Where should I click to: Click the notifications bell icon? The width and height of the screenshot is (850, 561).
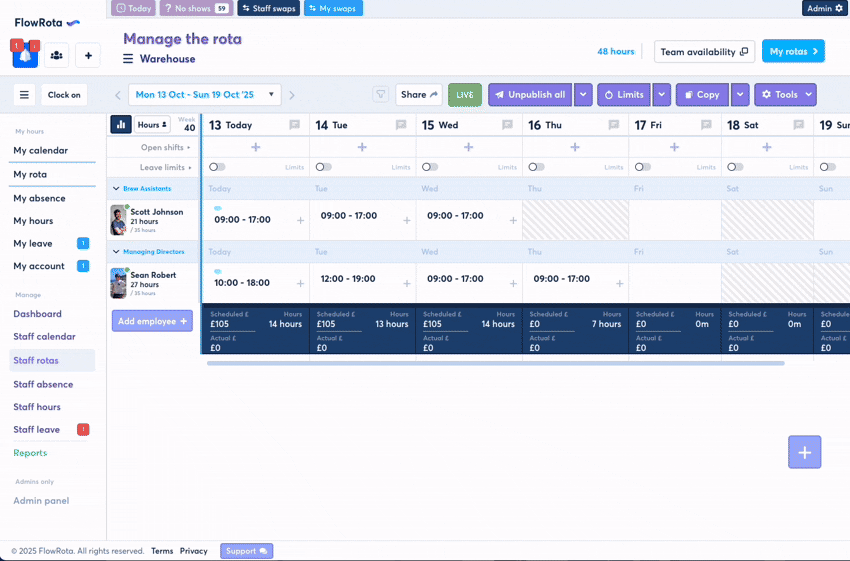(x=25, y=56)
